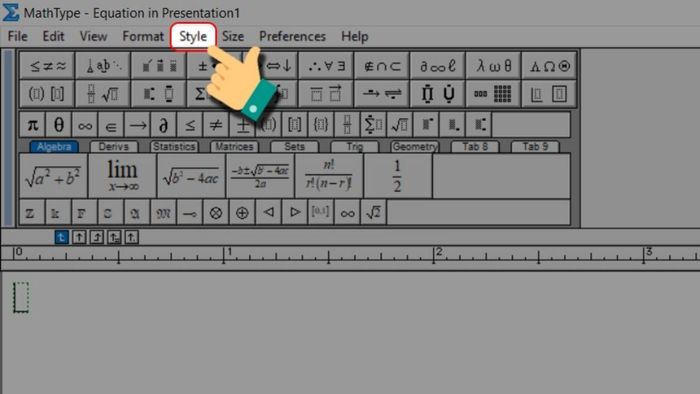Click the empty equation slot in editing area
Image resolution: width=700 pixels, height=394 pixels.
[x=21, y=297]
